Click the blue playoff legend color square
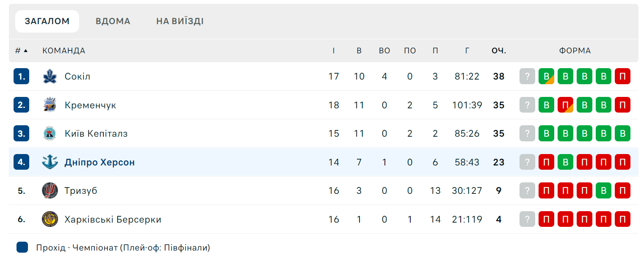The image size is (644, 259). (x=22, y=248)
